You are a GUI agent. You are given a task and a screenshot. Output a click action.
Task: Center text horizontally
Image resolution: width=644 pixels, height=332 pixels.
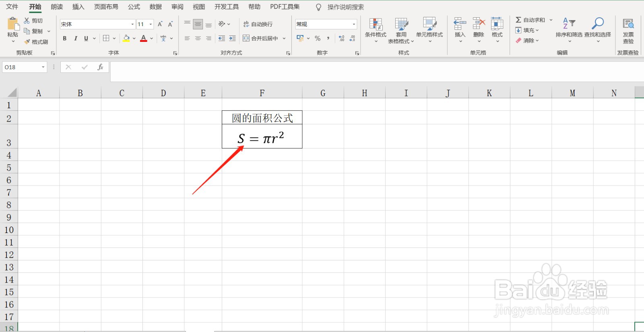click(198, 38)
